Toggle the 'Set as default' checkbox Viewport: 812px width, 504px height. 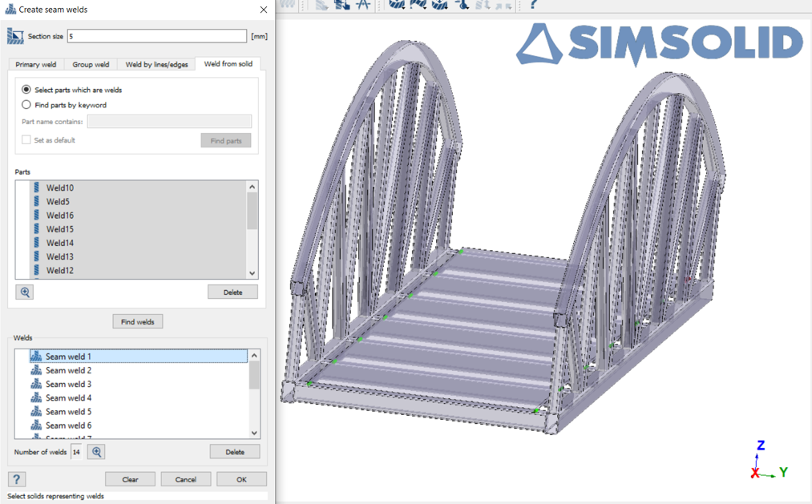tap(26, 140)
